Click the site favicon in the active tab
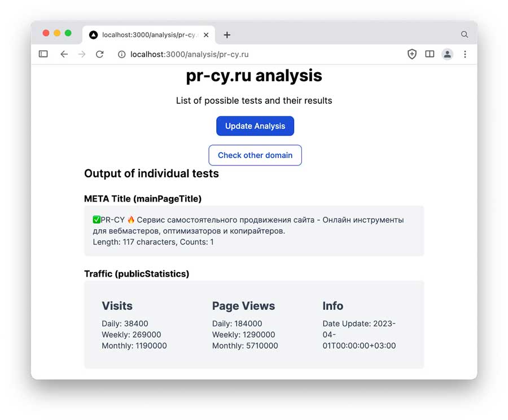This screenshot has height=420, width=508. click(x=93, y=34)
